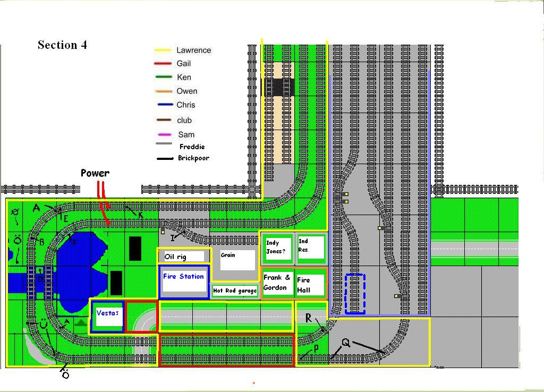This screenshot has height=392, width=544.
Task: Click the 'Brickpoor' legend name
Action: pyautogui.click(x=193, y=158)
